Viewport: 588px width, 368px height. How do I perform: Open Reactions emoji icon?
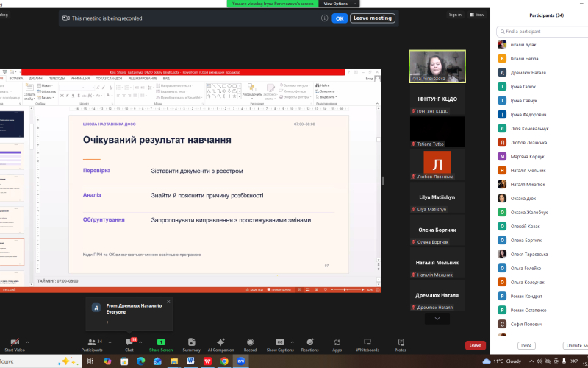coord(309,342)
